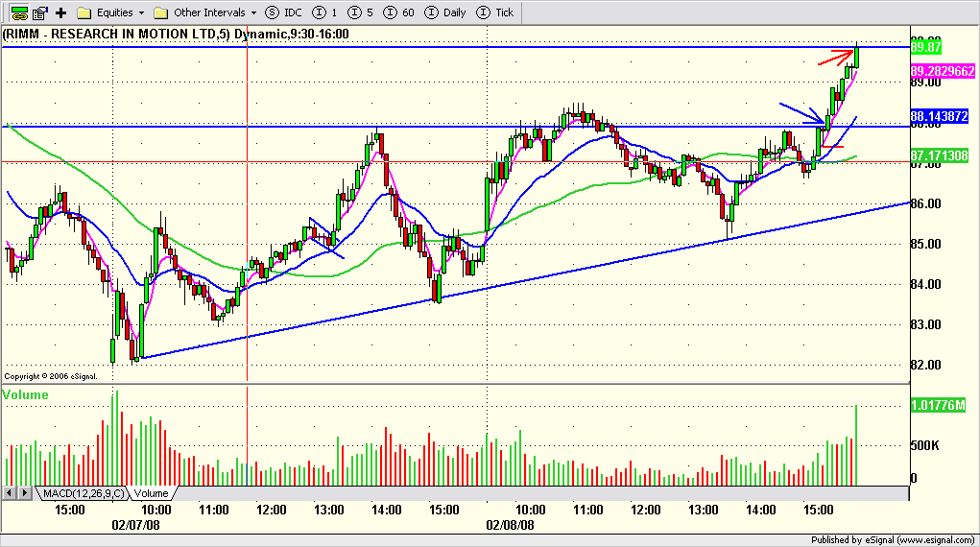The image size is (980, 547).
Task: Open the Other Intervals folder icon
Action: (161, 12)
